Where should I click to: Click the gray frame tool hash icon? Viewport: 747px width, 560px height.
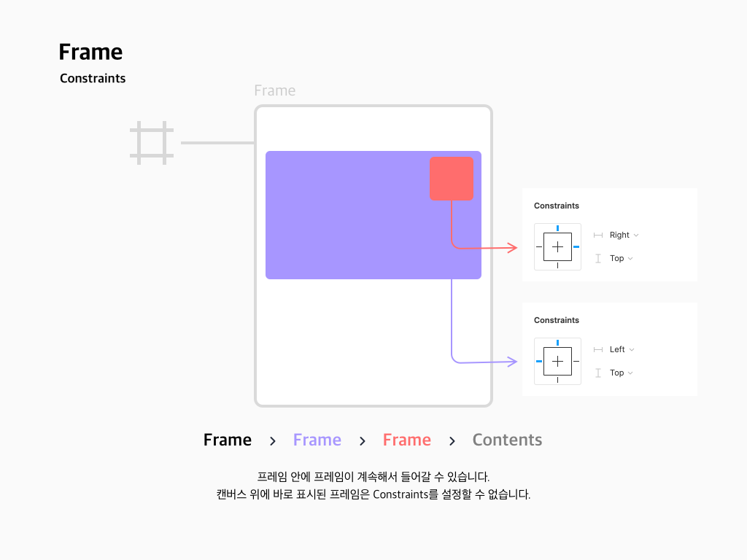(152, 143)
